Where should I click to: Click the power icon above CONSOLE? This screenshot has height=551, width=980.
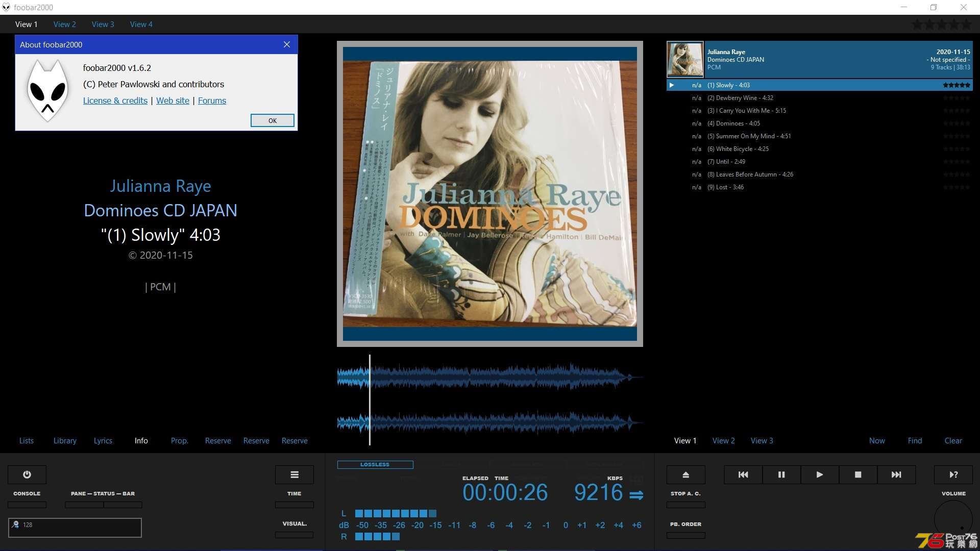click(27, 474)
